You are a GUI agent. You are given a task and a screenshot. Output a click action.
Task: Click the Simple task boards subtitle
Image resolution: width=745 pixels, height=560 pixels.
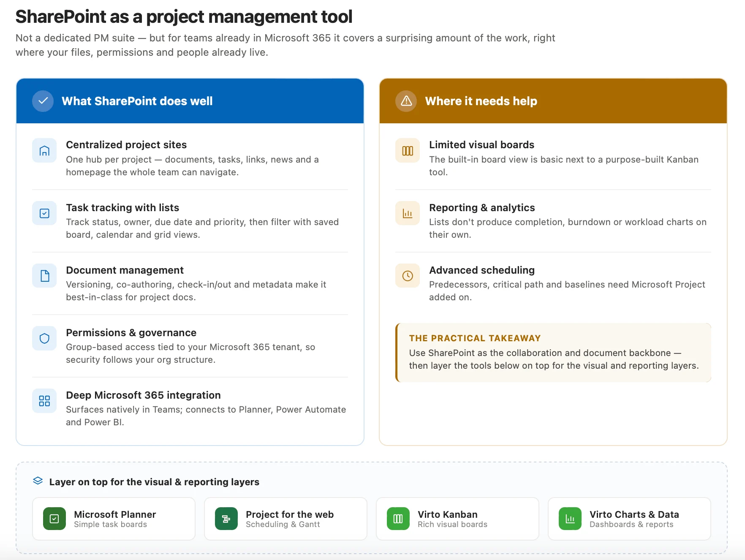tap(110, 525)
